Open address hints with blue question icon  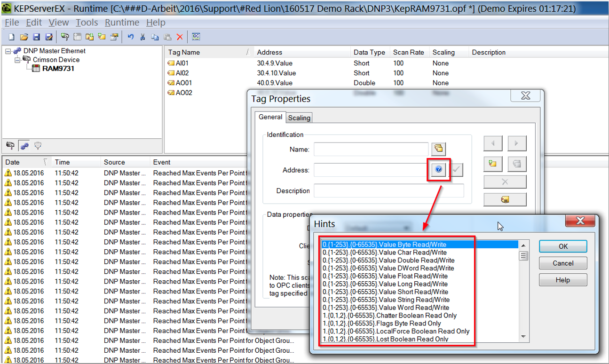point(439,169)
